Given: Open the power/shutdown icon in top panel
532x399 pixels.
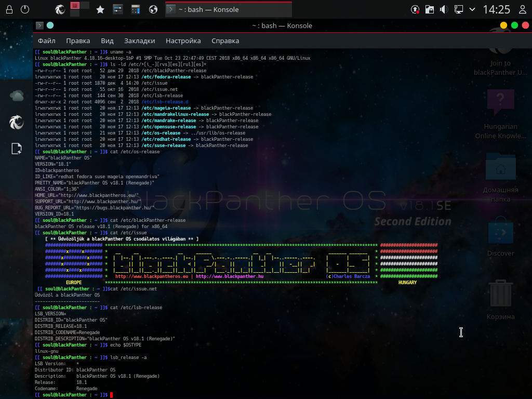Looking at the screenshot, I should (25, 9).
